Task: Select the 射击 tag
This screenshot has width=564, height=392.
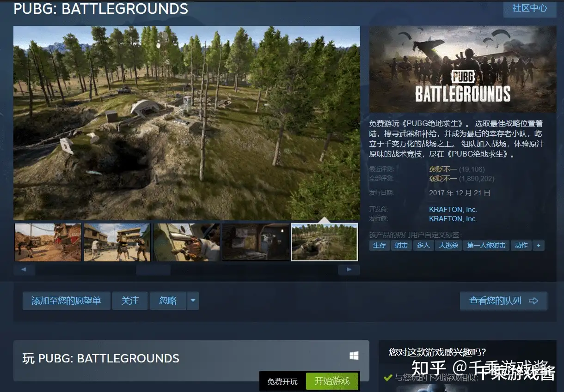Action: 401,245
